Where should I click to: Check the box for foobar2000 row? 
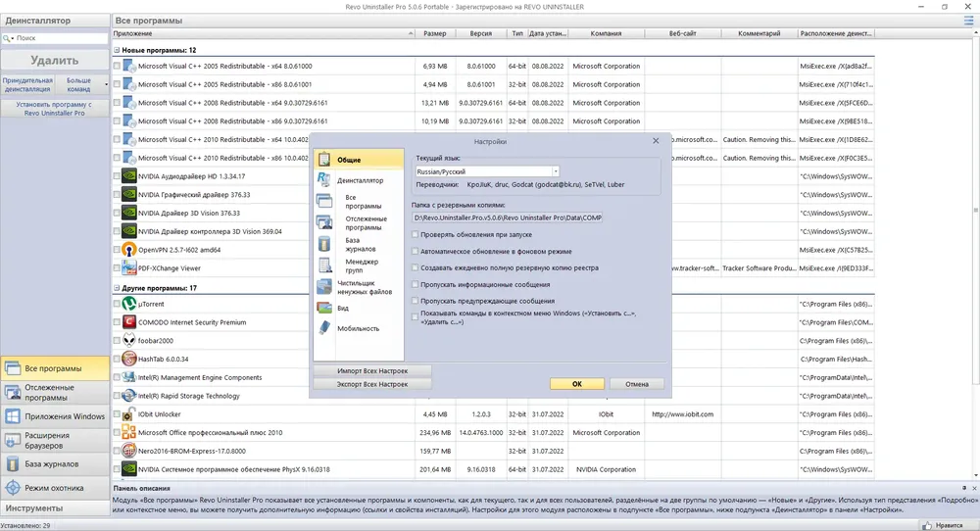tap(117, 341)
